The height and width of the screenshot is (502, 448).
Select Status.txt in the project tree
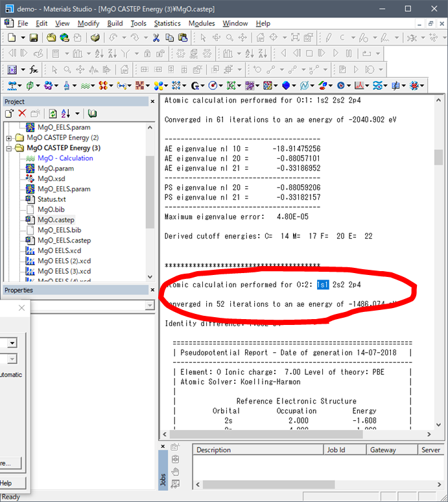click(x=51, y=199)
